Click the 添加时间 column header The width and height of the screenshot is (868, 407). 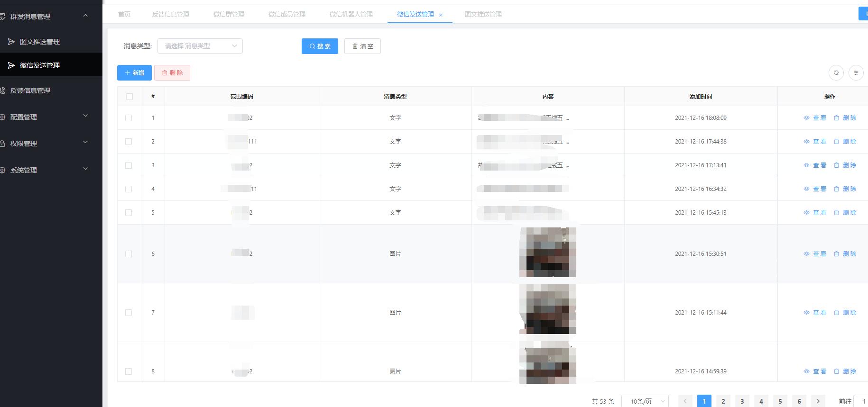(701, 96)
